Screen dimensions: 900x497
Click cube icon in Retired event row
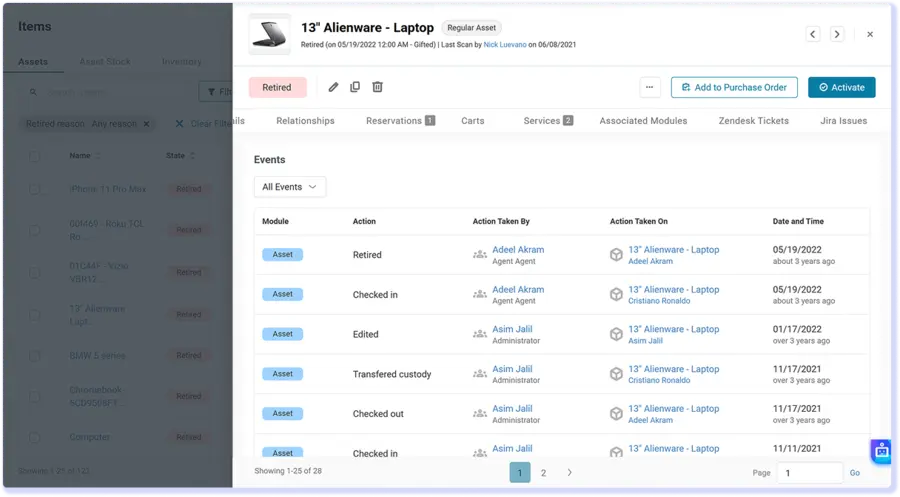616,254
